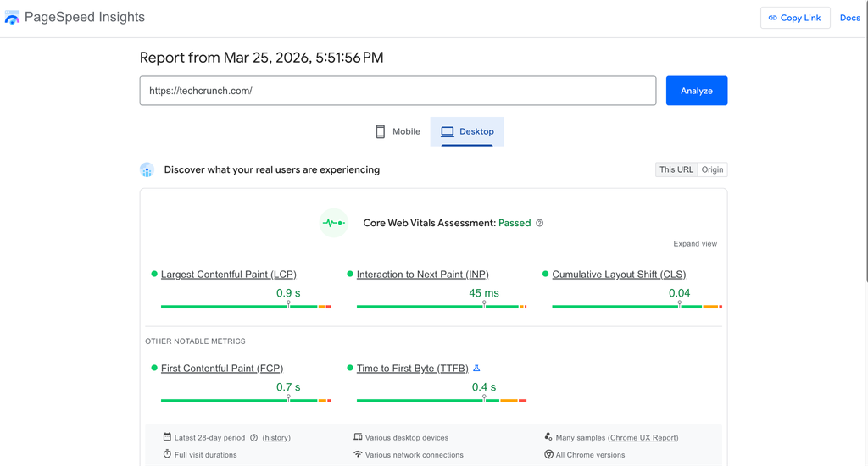The image size is (868, 466).
Task: Open the Interaction to Next Paint (INP) link
Action: pyautogui.click(x=422, y=275)
